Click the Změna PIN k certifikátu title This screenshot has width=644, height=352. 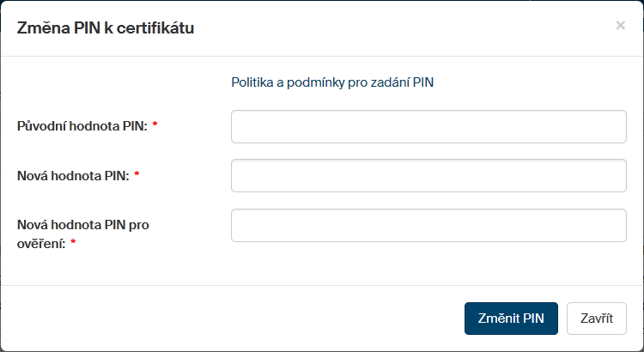coord(106,28)
